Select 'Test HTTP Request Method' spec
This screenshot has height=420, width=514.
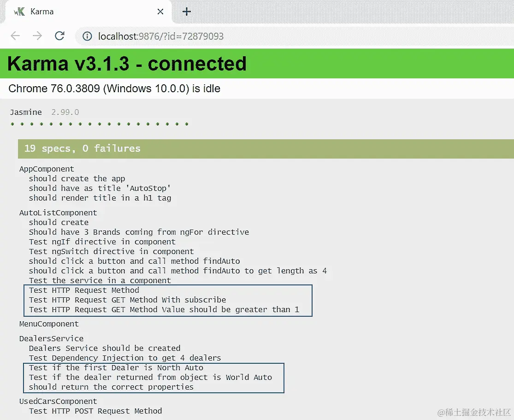(84, 290)
